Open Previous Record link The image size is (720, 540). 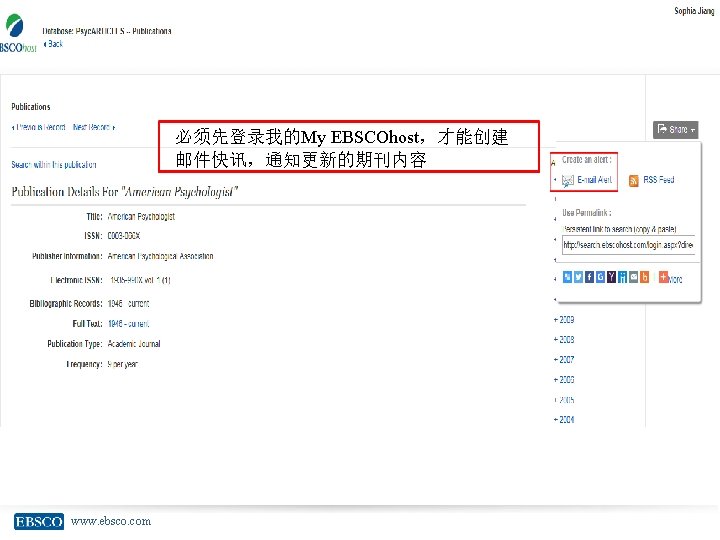[x=39, y=127]
